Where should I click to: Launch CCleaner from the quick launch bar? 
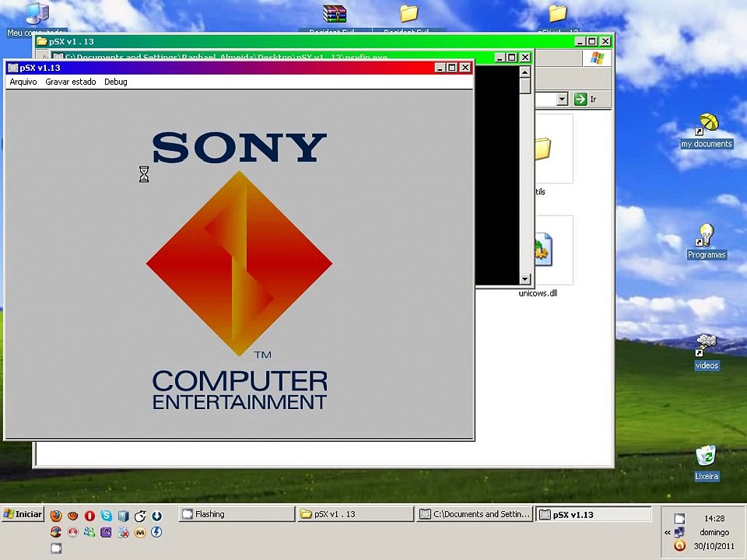[56, 532]
